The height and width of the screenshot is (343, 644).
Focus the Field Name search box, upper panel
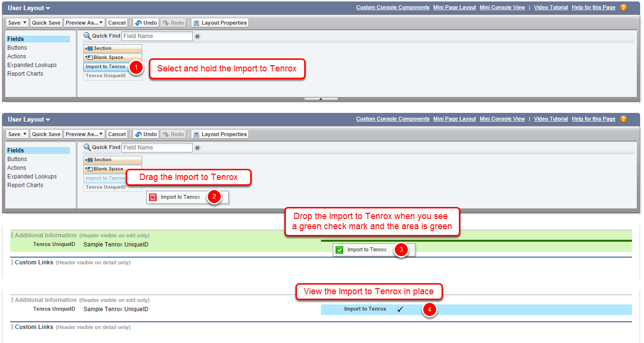157,36
